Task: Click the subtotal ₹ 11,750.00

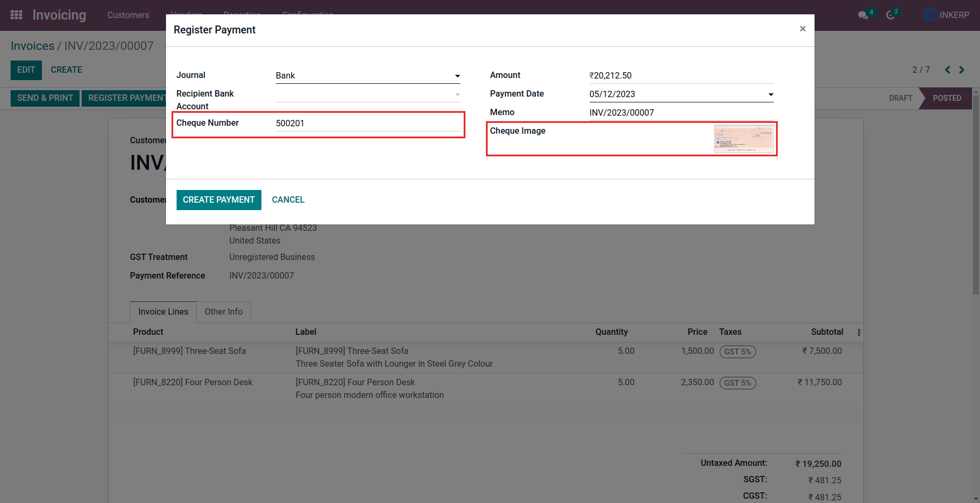Action: 819,382
